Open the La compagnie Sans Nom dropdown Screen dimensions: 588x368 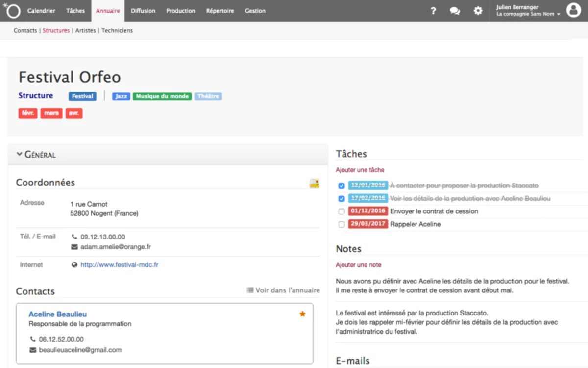point(528,14)
